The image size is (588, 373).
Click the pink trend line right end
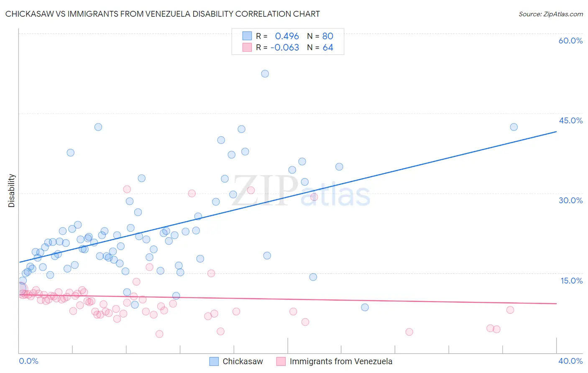tap(556, 303)
